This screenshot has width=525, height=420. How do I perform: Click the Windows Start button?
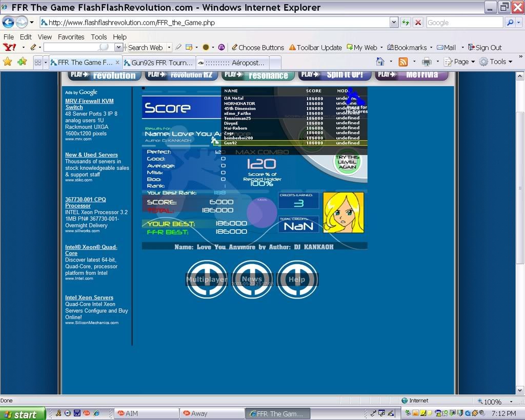[22, 414]
